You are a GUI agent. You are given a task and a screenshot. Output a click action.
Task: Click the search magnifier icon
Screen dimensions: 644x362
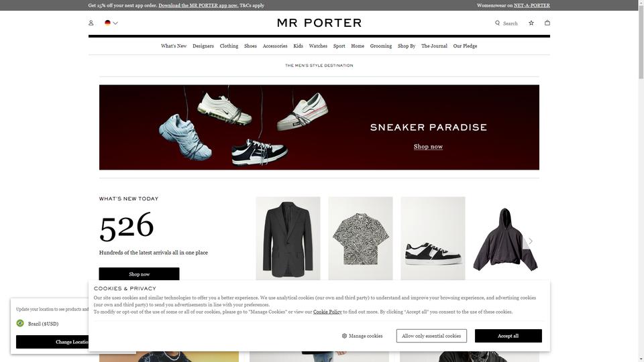tap(497, 23)
